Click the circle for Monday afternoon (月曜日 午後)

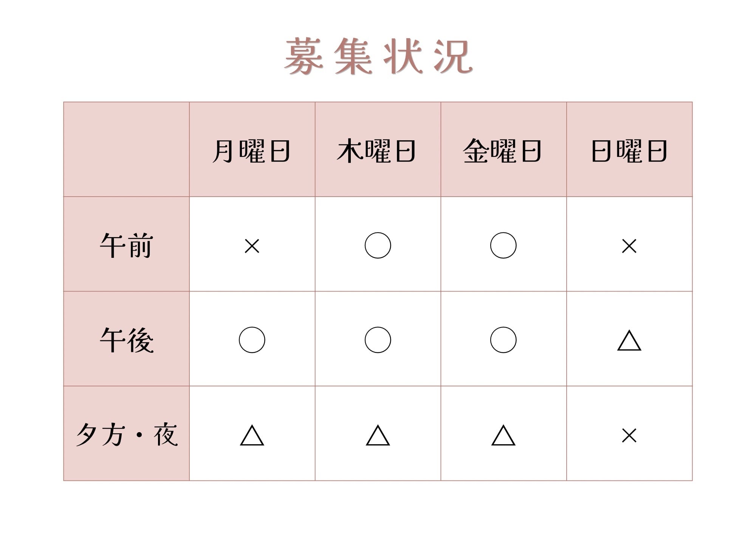click(x=252, y=340)
